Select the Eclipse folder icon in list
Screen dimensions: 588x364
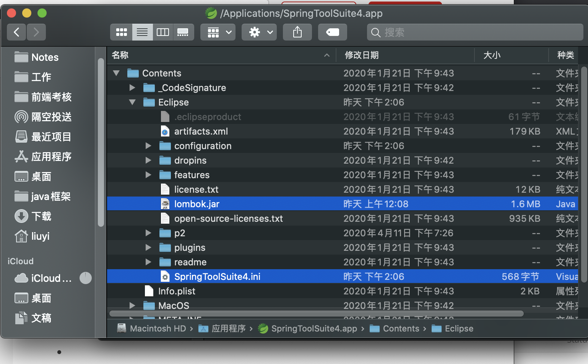[149, 102]
